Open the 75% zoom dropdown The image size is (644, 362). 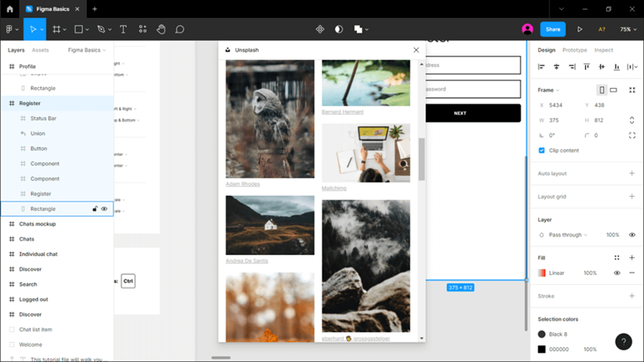point(628,29)
